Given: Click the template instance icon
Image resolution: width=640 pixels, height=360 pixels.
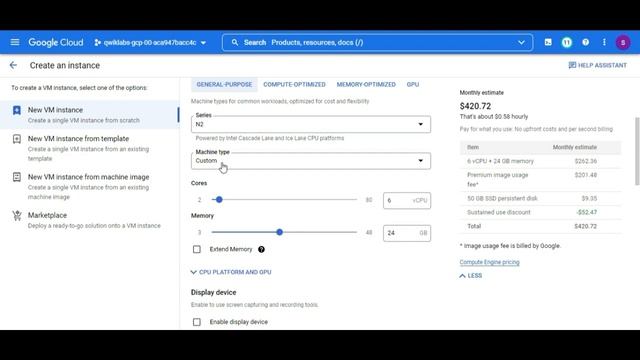Looking at the screenshot, I should 17,139.
